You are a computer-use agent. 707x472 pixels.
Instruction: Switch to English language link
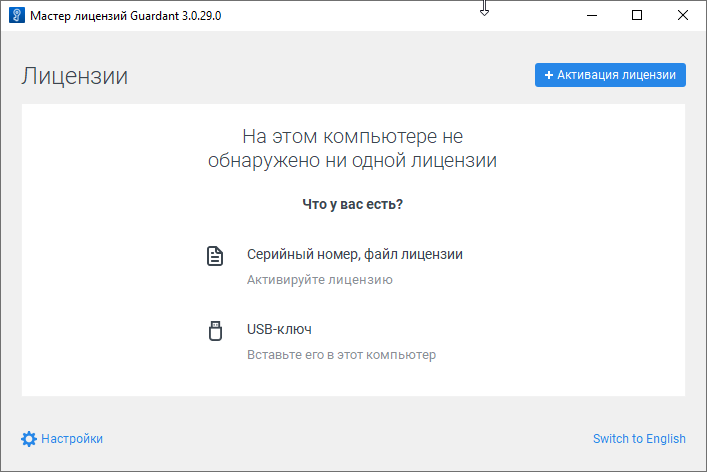pos(639,439)
